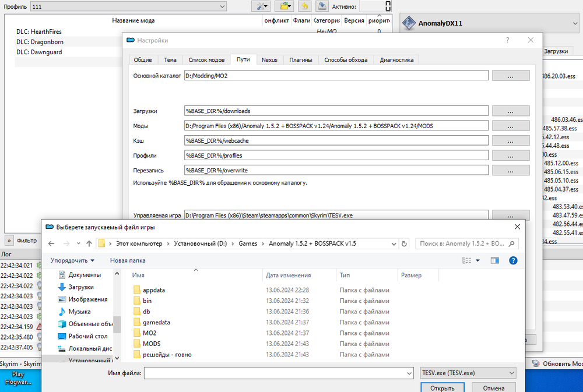The height and width of the screenshot is (392, 583).
Task: Click the Settings dialog help question mark
Action: [x=508, y=40]
